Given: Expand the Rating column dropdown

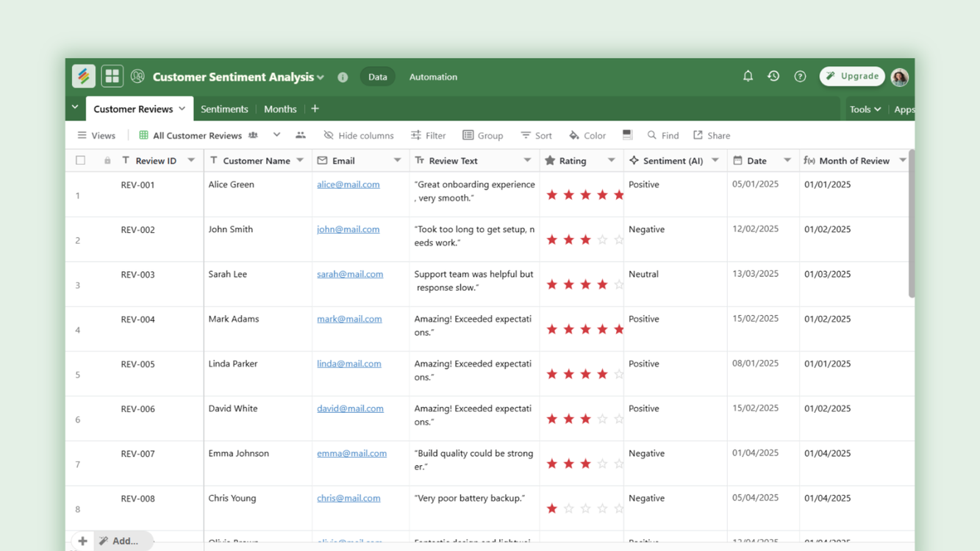Looking at the screenshot, I should tap(611, 160).
